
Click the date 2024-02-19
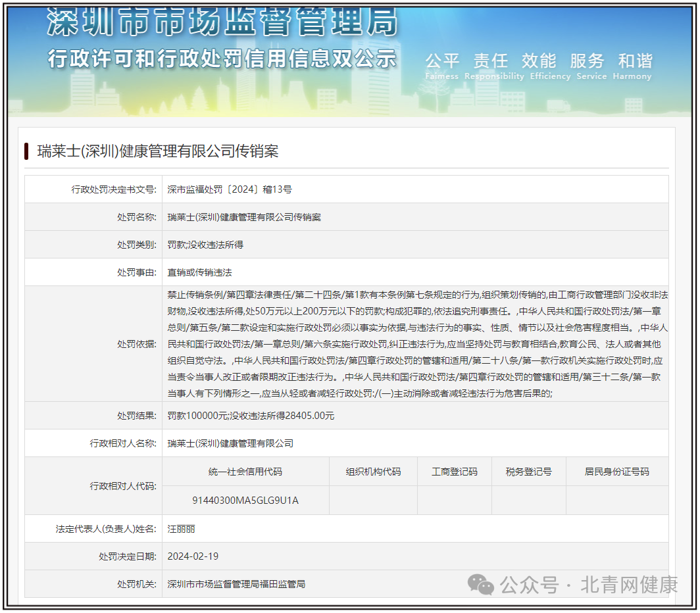[193, 556]
